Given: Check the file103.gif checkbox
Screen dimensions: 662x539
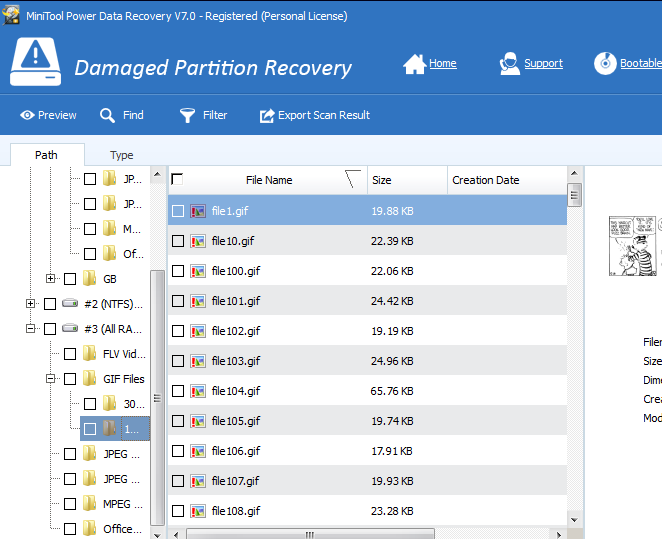Looking at the screenshot, I should click(x=178, y=361).
